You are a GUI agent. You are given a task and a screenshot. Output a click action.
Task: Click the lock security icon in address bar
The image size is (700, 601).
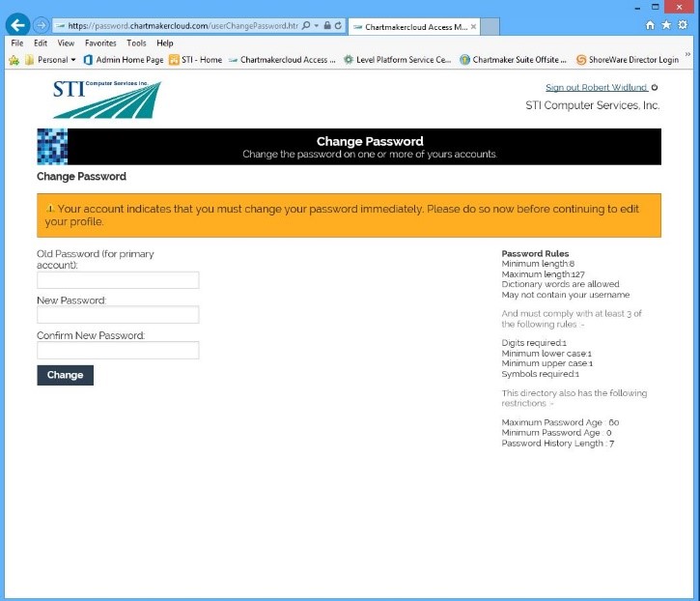coord(327,25)
